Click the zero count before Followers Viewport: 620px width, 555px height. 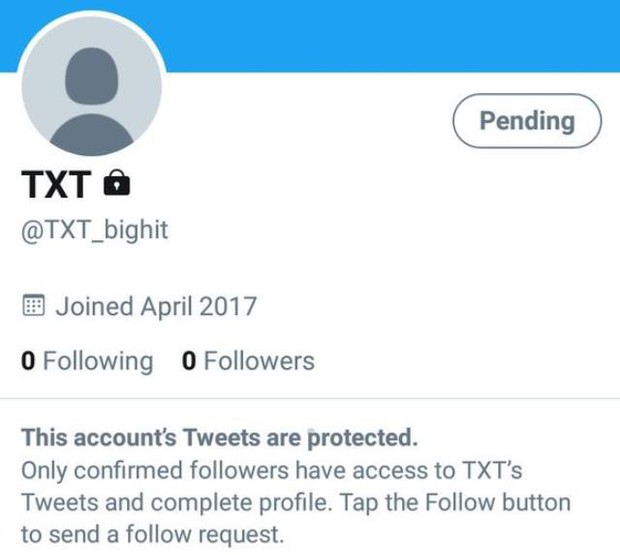189,361
